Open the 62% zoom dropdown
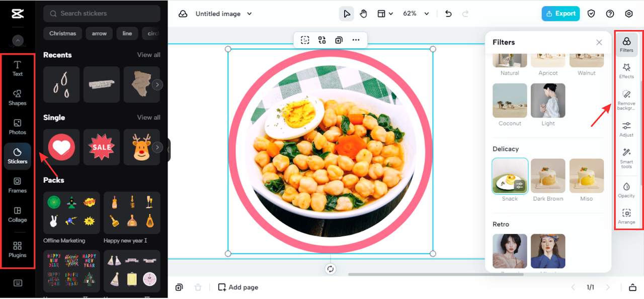This screenshot has height=299, width=644. [x=416, y=14]
